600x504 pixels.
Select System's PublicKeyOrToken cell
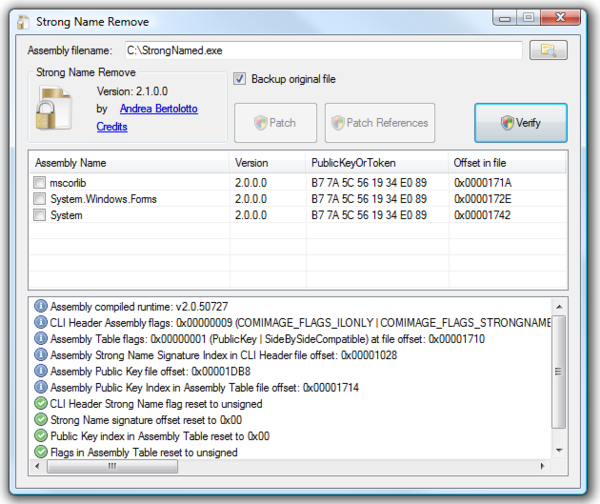369,215
